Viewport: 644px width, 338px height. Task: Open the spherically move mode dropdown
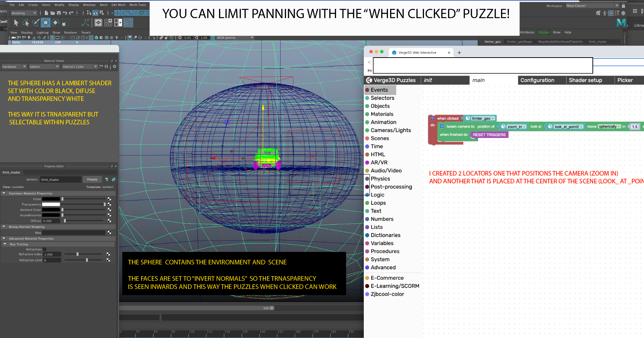610,127
